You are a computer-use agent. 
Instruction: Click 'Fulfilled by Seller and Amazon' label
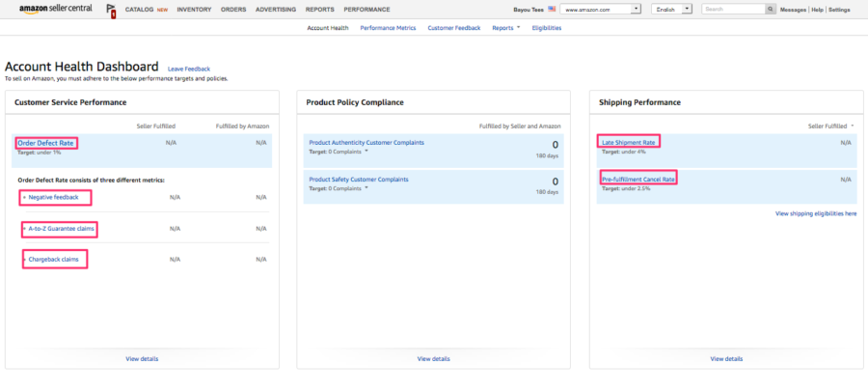[520, 126]
